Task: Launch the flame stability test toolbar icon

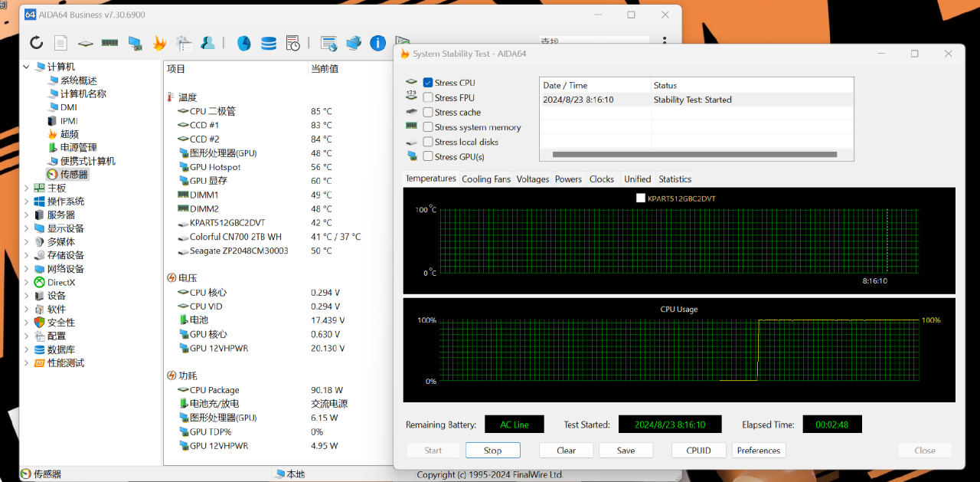Action: 159,43
